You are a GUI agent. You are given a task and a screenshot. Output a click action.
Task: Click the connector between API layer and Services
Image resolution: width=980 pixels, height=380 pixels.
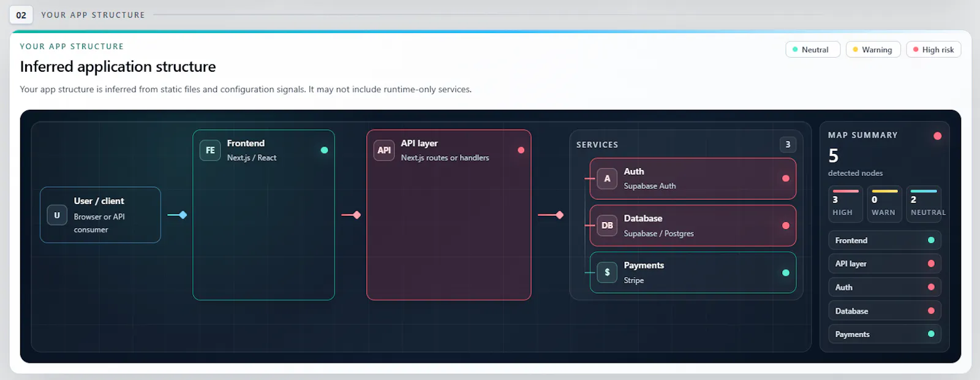click(x=551, y=215)
